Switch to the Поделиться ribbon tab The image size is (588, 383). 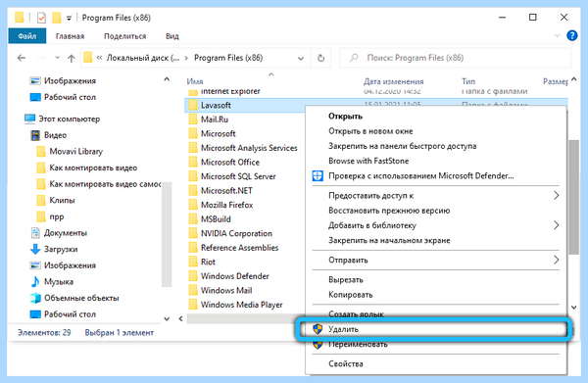pos(124,36)
